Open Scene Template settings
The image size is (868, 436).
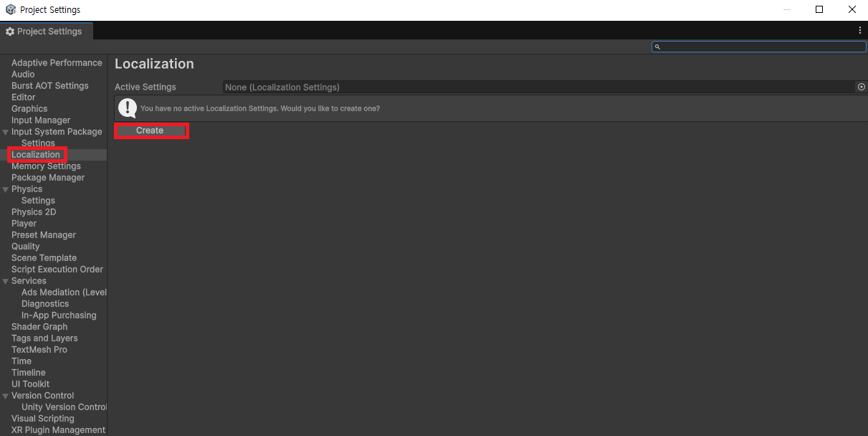[x=44, y=258]
